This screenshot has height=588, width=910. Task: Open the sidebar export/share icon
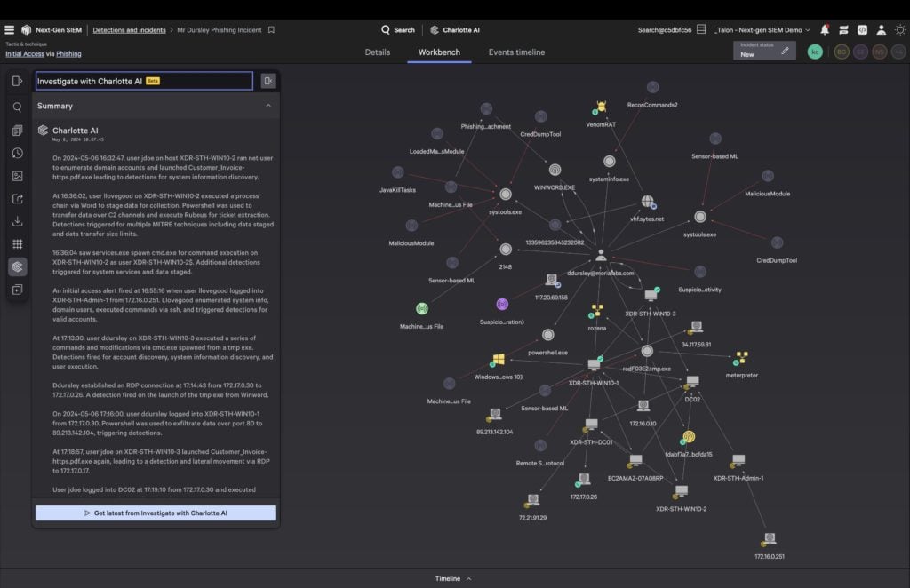pos(18,199)
